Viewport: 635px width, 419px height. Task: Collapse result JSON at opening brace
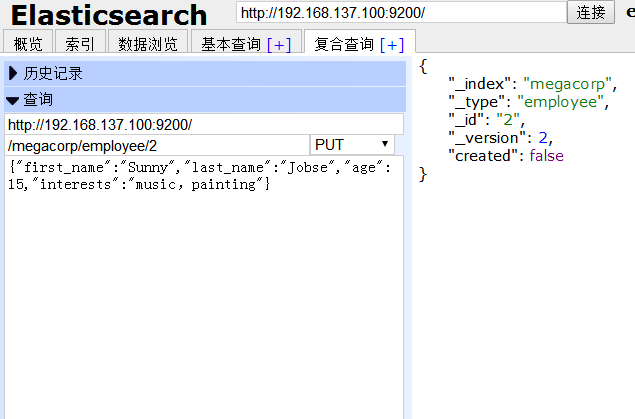pyautogui.click(x=423, y=66)
